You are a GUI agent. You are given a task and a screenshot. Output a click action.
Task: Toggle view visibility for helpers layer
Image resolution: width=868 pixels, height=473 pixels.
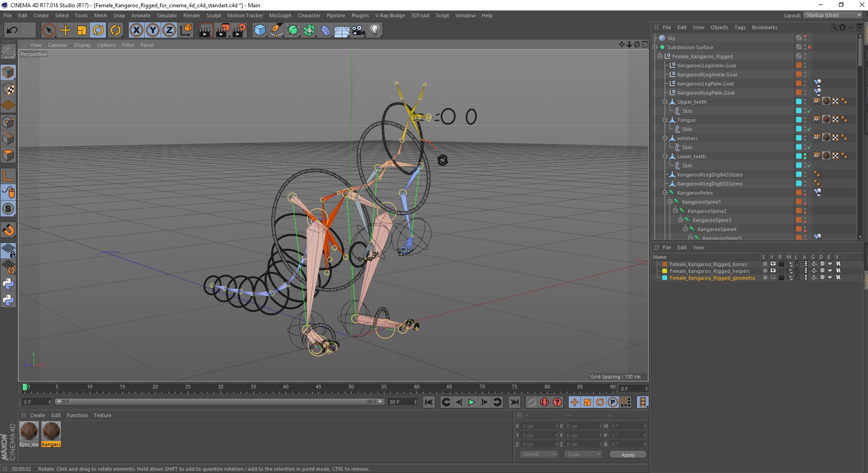[772, 271]
